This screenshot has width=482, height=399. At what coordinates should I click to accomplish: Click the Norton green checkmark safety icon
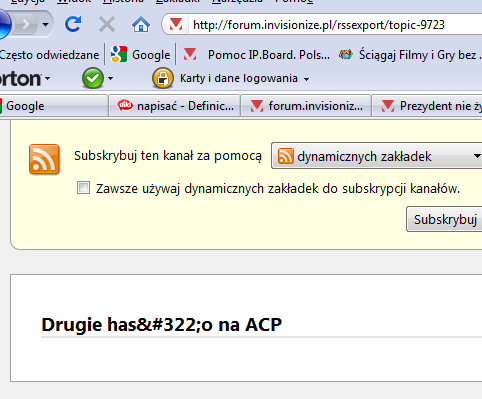pos(93,78)
